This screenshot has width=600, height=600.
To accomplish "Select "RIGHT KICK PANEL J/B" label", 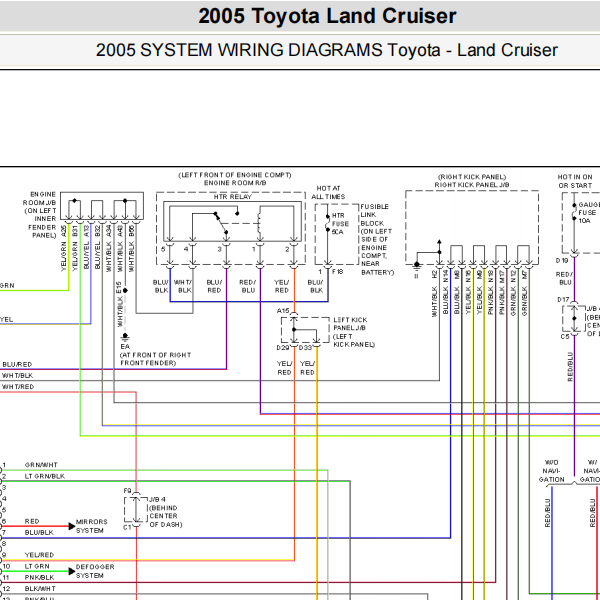I will coord(471,185).
